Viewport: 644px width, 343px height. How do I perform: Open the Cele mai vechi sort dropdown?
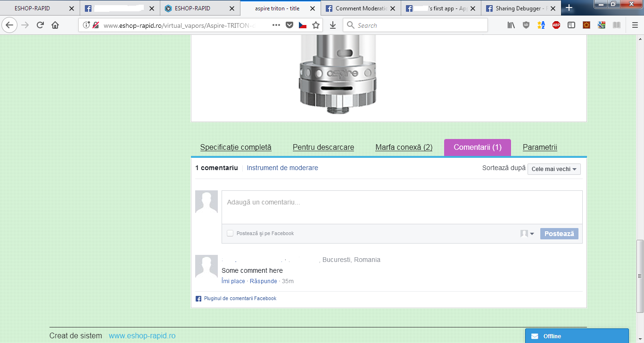click(x=554, y=169)
